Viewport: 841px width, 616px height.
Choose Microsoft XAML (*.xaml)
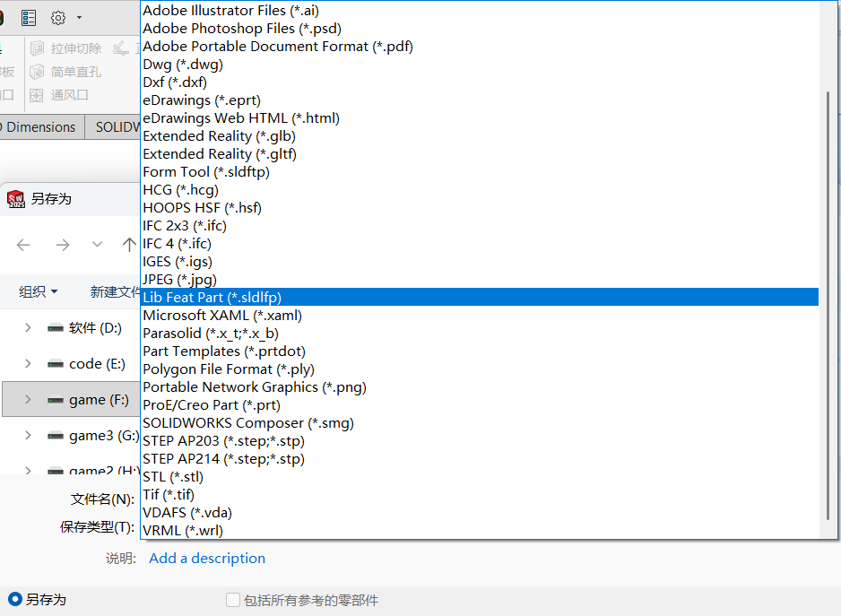479,316
